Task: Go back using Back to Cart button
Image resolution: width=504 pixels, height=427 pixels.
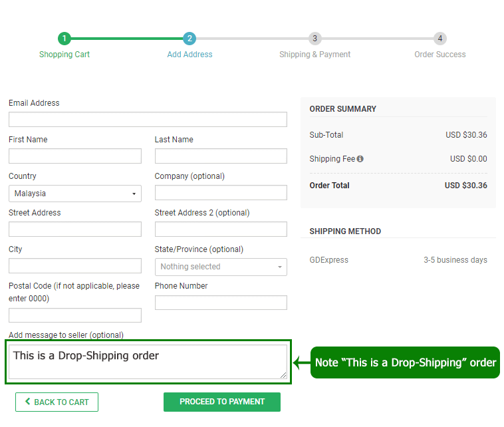Action: (57, 402)
